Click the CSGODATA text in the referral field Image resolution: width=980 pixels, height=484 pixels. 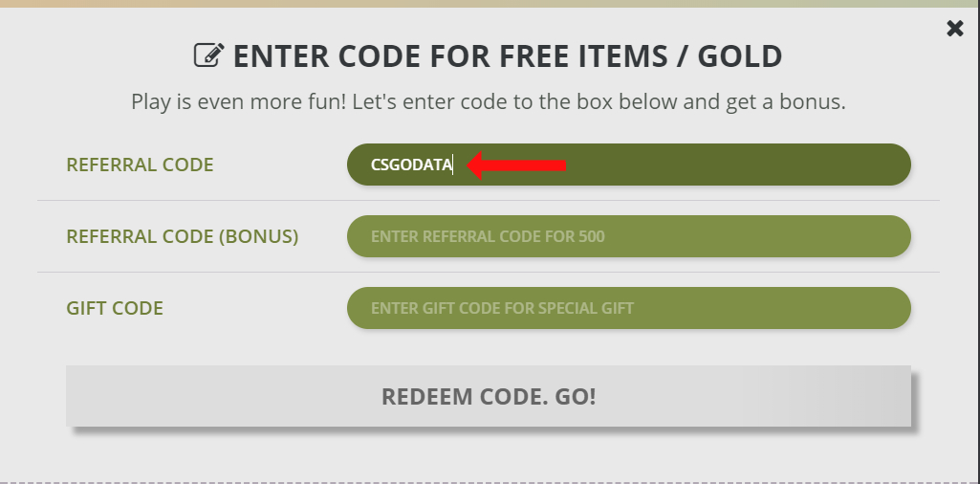point(411,165)
